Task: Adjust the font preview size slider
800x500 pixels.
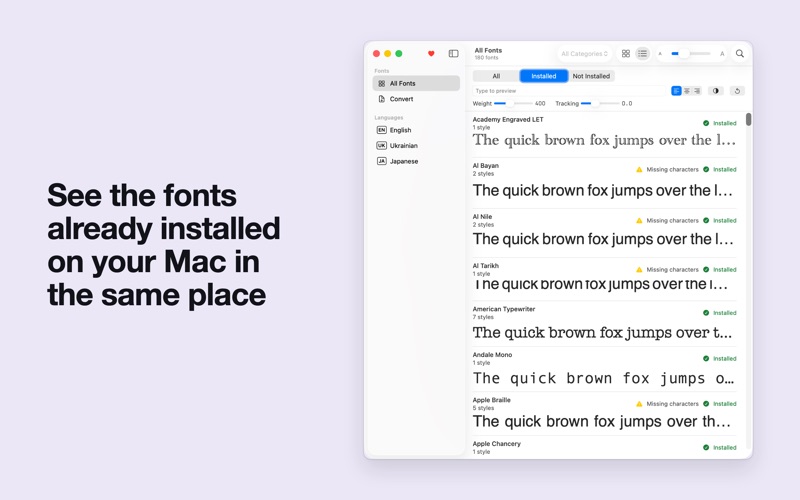Action: 690,54
